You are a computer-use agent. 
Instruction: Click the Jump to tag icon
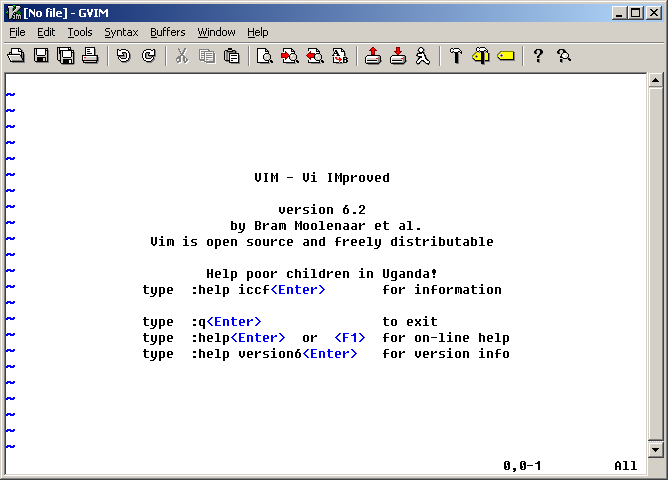506,56
